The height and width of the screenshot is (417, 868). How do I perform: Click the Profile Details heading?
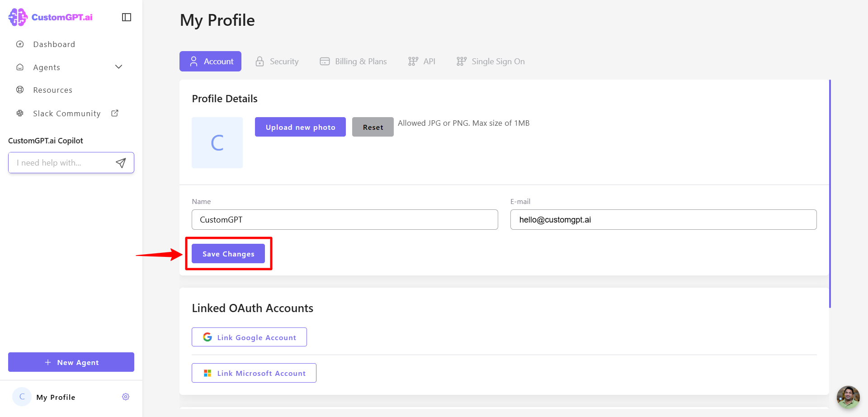(225, 99)
